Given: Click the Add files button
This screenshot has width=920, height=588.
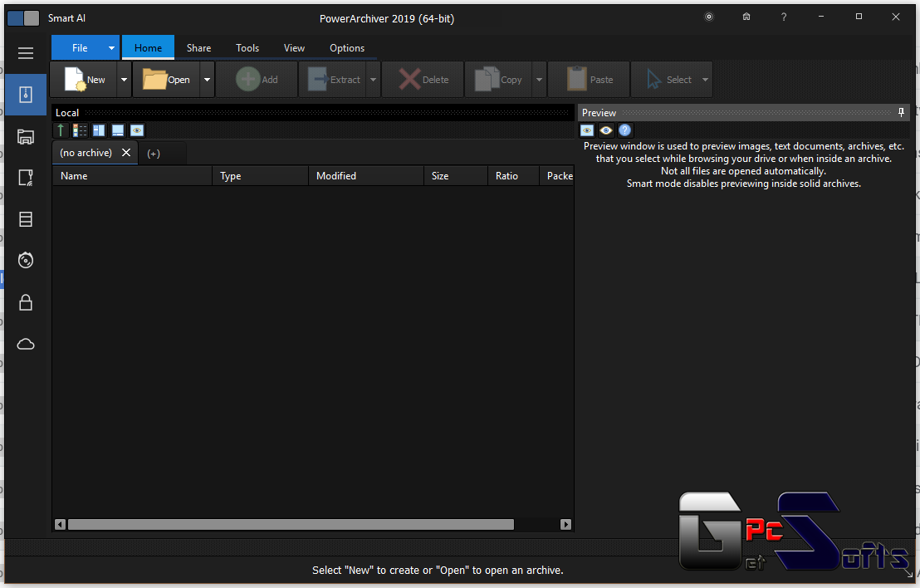Looking at the screenshot, I should coord(257,79).
